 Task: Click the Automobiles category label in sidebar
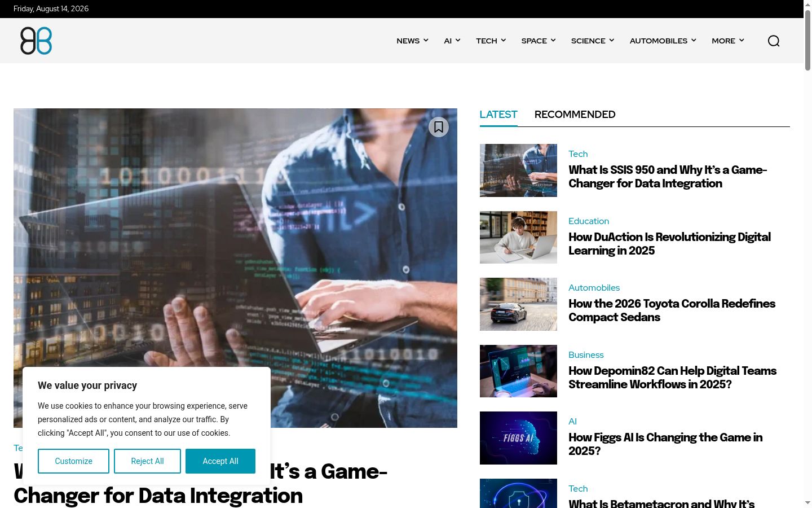tap(594, 288)
